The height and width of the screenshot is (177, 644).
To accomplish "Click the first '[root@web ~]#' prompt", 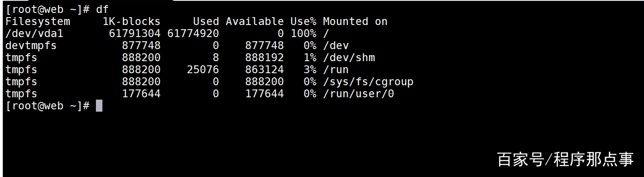I will pyautogui.click(x=48, y=9).
